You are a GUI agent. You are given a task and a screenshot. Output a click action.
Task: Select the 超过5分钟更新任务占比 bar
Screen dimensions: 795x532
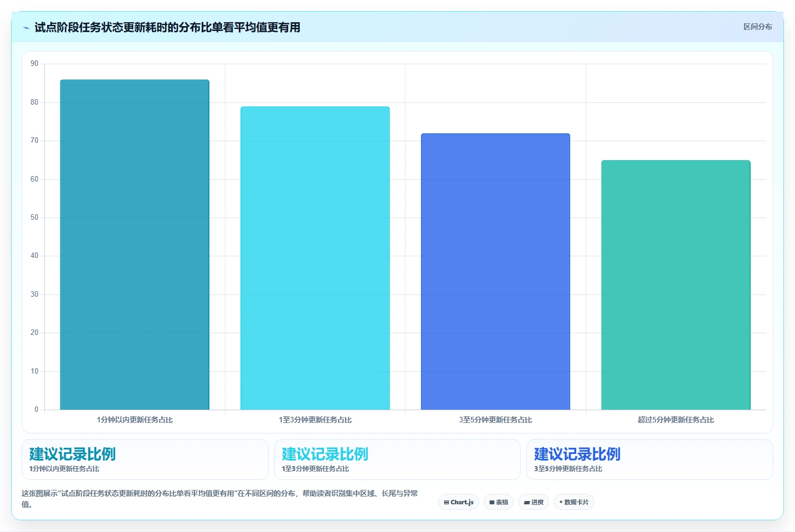point(676,285)
